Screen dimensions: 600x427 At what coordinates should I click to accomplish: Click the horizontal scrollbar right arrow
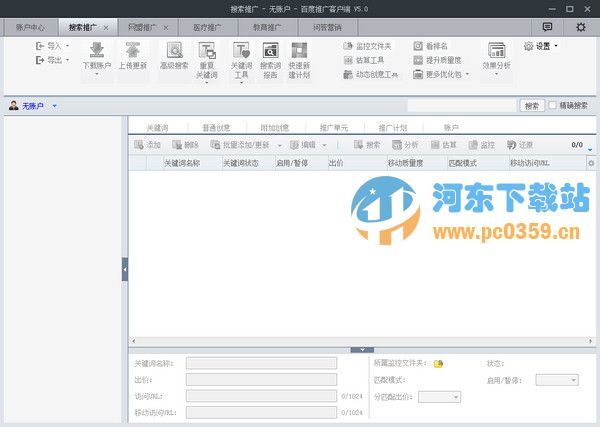point(590,341)
